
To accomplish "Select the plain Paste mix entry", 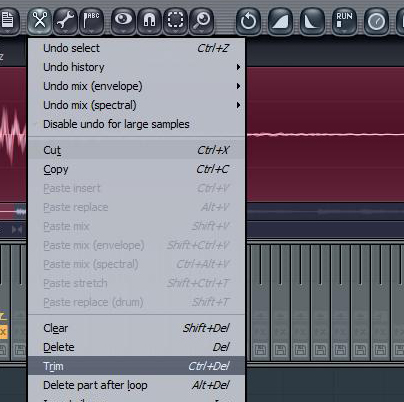I will [137, 226].
